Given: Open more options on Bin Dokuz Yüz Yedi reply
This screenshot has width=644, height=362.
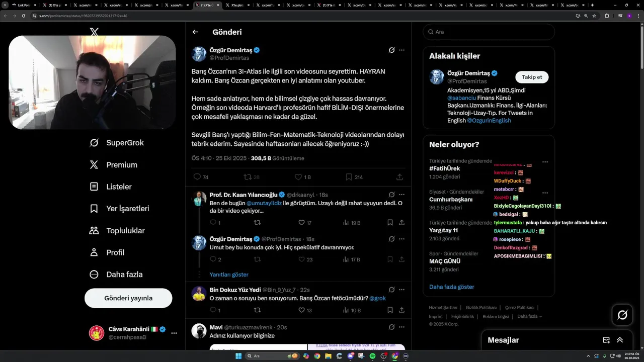Looking at the screenshot, I should tap(401, 290).
